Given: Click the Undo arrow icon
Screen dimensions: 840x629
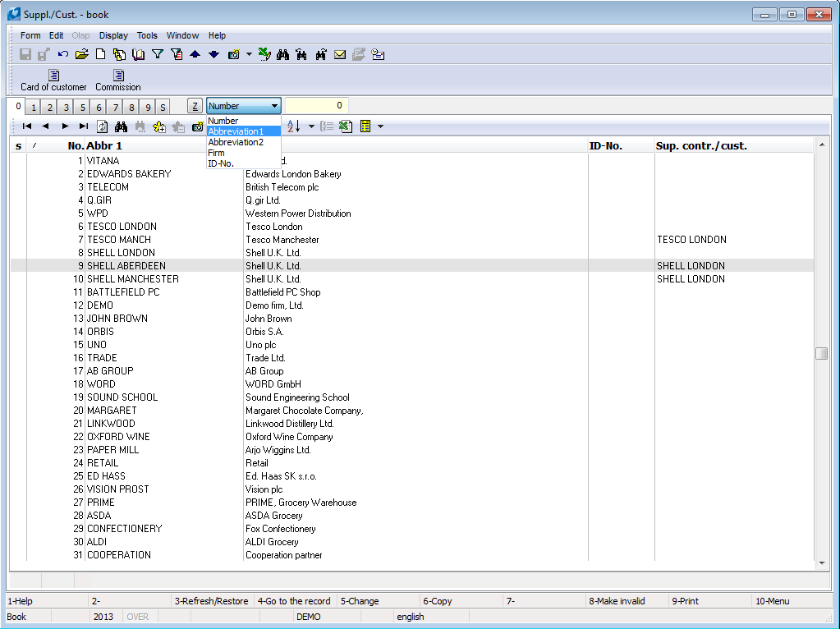Looking at the screenshot, I should click(62, 54).
